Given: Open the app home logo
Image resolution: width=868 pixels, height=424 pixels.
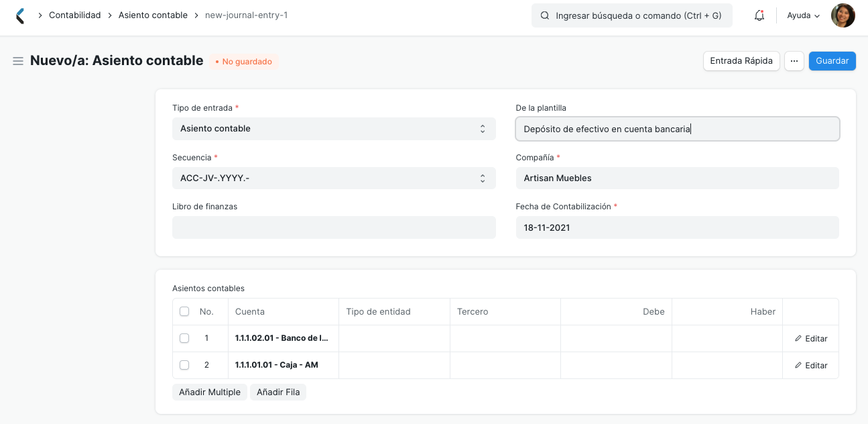Looking at the screenshot, I should coord(20,15).
